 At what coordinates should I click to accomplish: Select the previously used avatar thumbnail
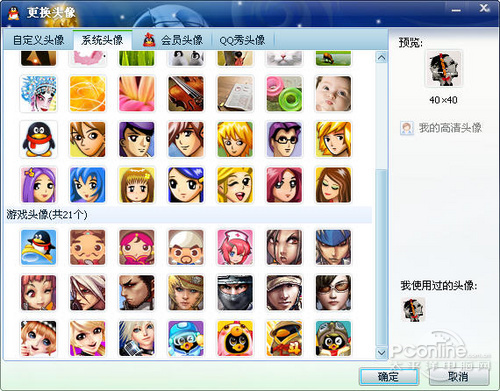tap(413, 310)
